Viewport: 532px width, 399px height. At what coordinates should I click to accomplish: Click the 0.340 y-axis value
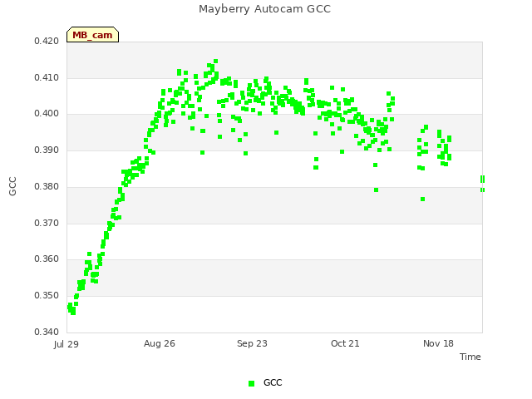coord(47,332)
